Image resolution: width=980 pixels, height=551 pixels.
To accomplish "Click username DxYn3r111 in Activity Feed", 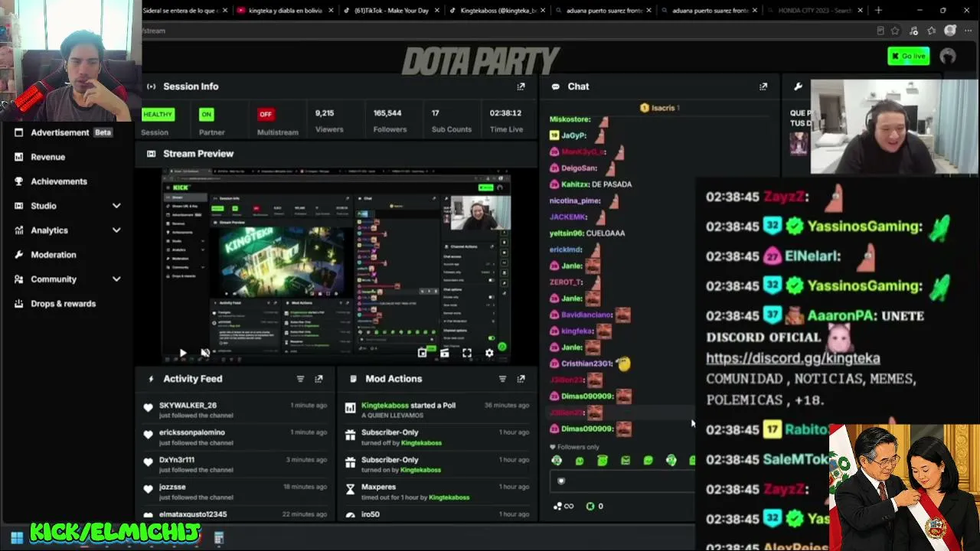I will (177, 460).
